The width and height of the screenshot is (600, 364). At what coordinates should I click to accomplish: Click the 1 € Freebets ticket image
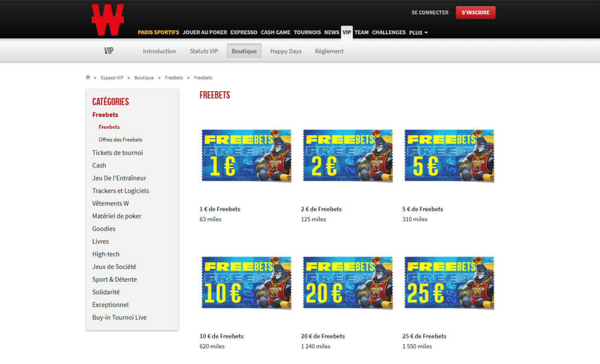point(246,156)
